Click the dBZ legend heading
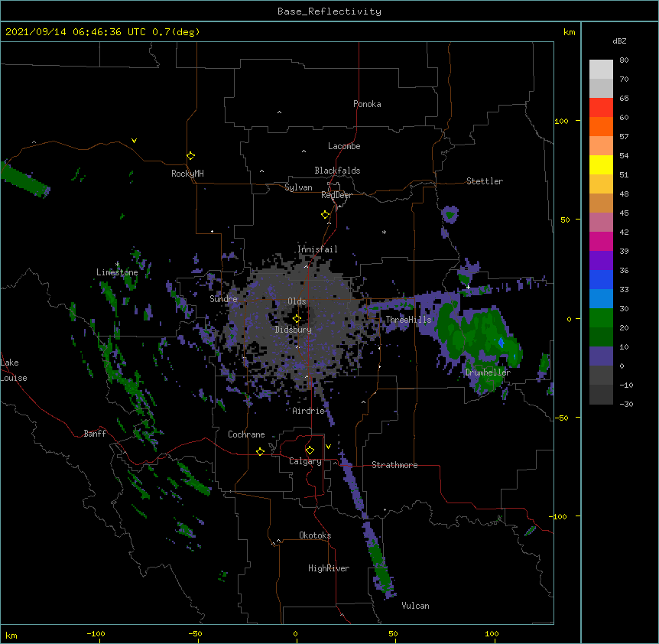The image size is (659, 644). coord(619,41)
